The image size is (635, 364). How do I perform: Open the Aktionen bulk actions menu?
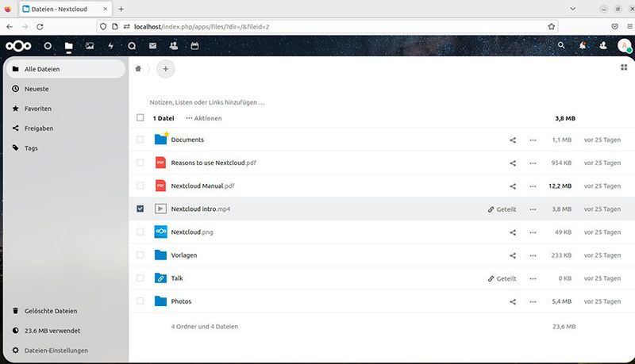tap(204, 118)
